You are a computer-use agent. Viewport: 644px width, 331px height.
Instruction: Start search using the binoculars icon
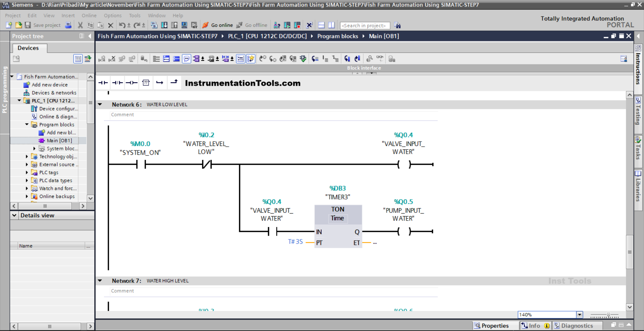pos(397,25)
